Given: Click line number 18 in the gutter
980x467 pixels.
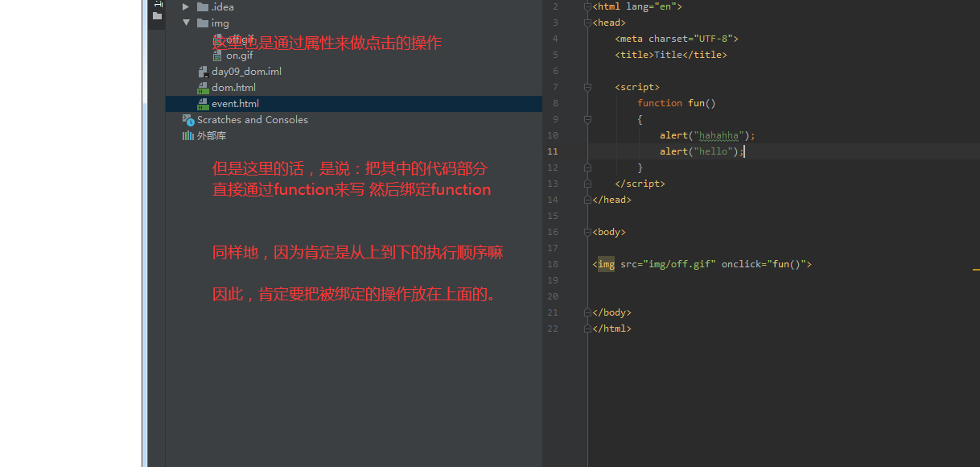Looking at the screenshot, I should [552, 264].
